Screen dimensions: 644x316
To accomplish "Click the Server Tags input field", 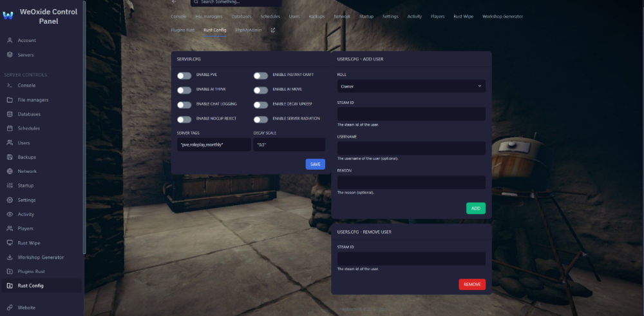I will coord(213,144).
